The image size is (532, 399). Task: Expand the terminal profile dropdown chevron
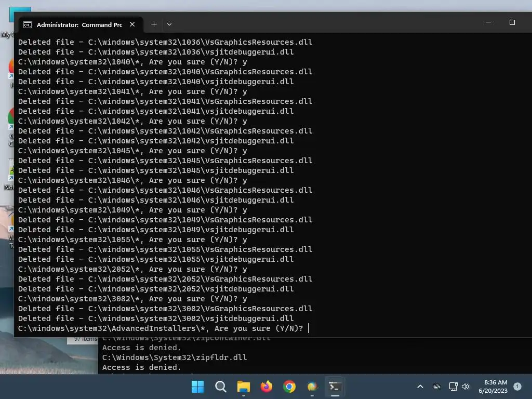(x=169, y=24)
